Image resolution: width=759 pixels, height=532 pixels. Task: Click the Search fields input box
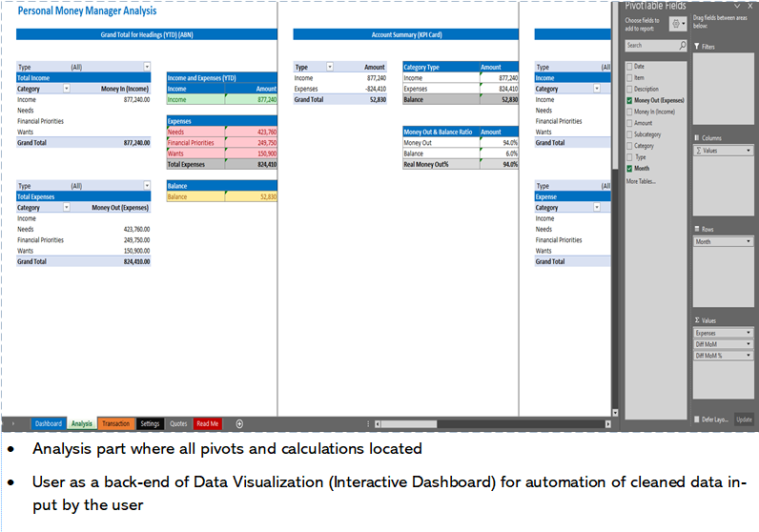(x=650, y=46)
